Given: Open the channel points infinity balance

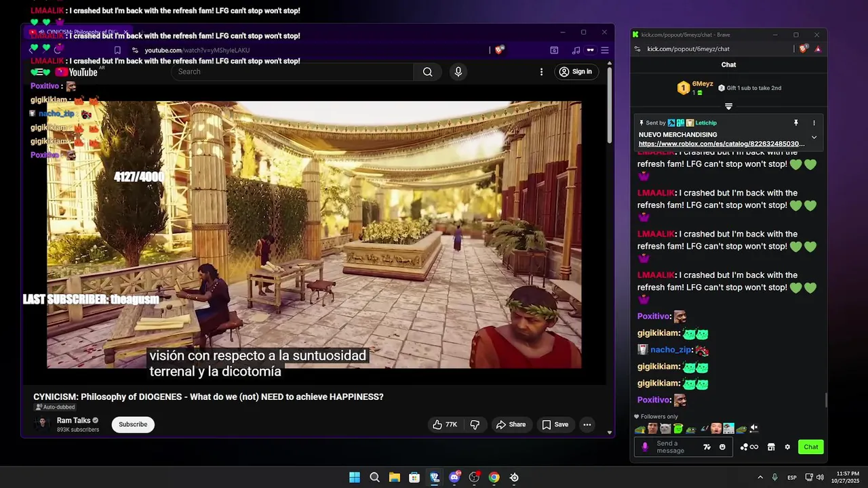Looking at the screenshot, I should click(x=749, y=447).
